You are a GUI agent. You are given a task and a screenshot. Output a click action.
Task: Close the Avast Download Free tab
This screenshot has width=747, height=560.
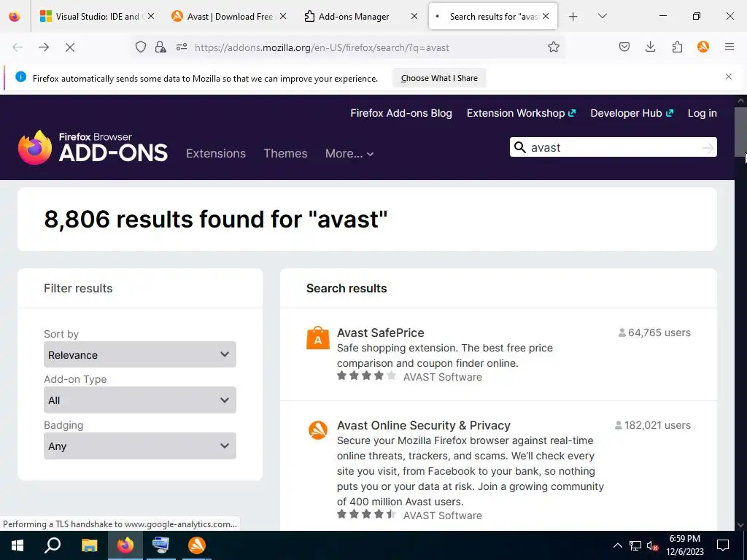283,16
